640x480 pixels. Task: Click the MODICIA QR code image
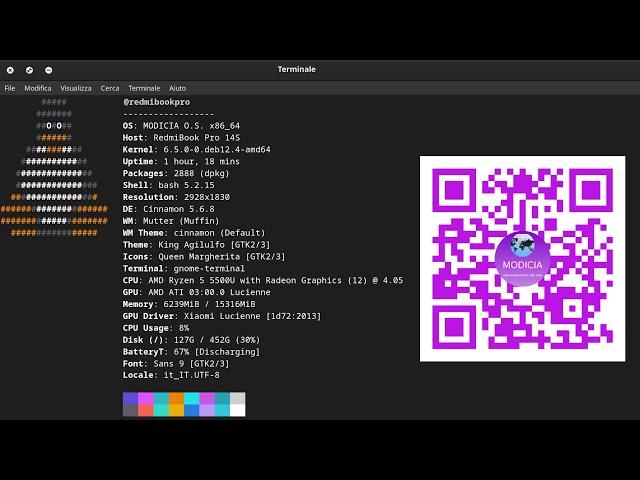(x=522, y=259)
